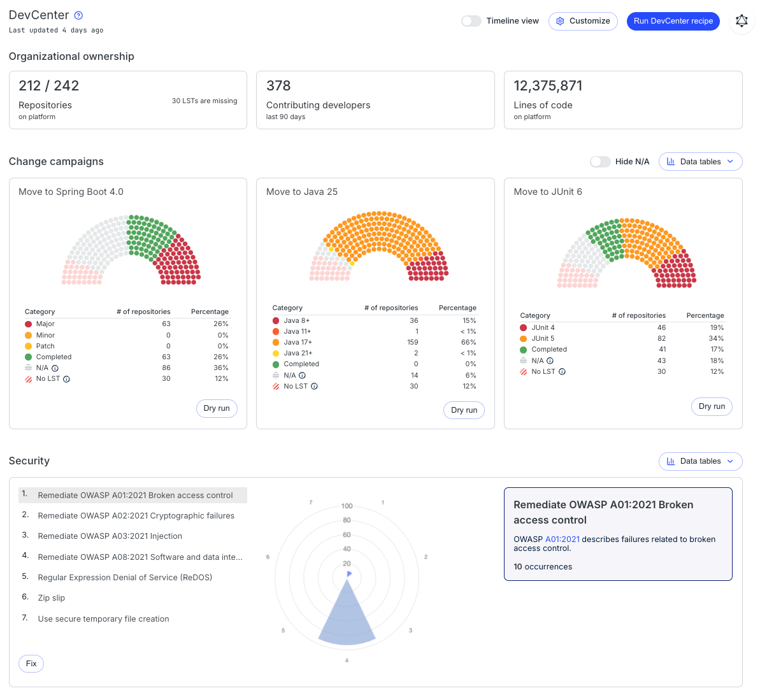This screenshot has width=760, height=700.
Task: Select Remediate OWASP A08:2021 Software and data integrity
Action: pyautogui.click(x=133, y=557)
